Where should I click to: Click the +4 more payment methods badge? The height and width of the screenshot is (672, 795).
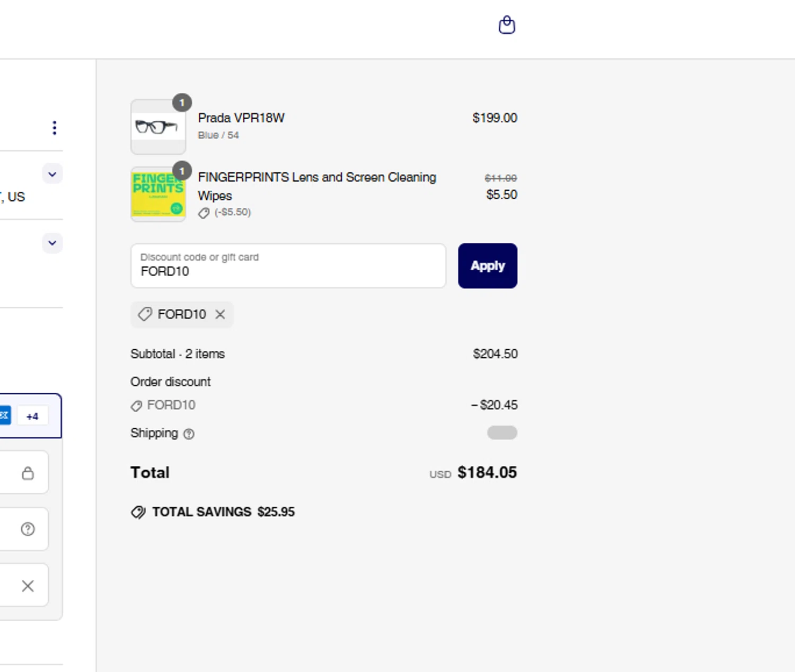[x=32, y=416]
